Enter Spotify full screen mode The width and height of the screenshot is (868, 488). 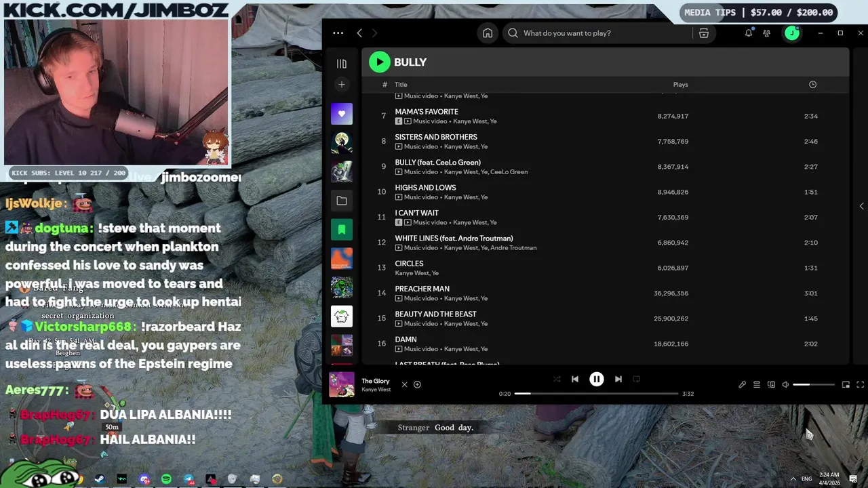(860, 384)
